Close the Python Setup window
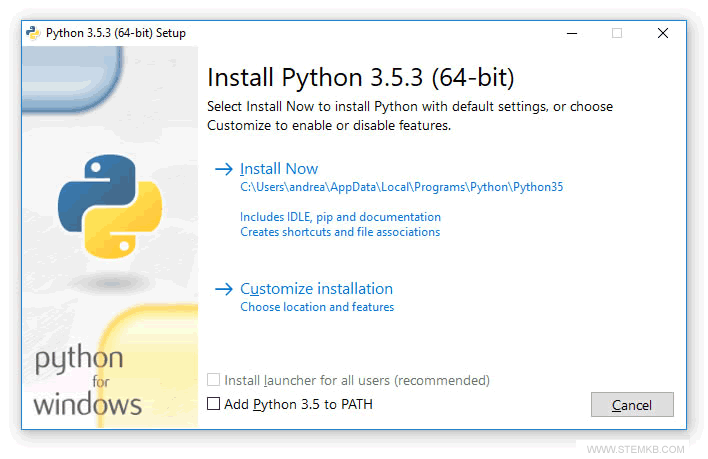 tap(663, 33)
